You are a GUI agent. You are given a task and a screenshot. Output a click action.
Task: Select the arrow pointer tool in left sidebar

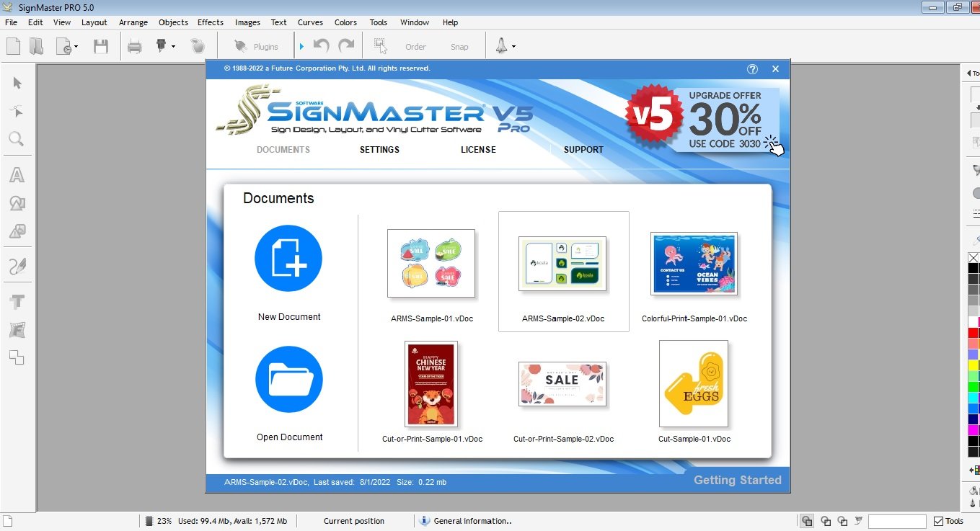pos(17,84)
